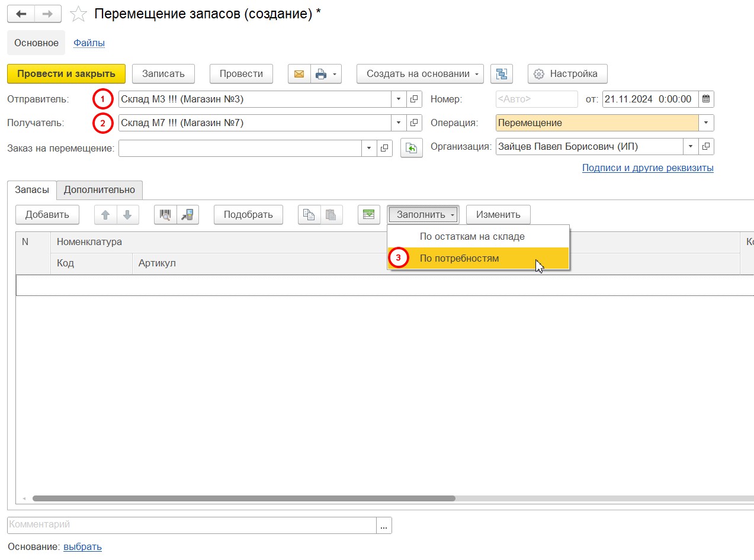The width and height of the screenshot is (754, 560).
Task: Move row up with up arrow icon
Action: pyautogui.click(x=105, y=215)
